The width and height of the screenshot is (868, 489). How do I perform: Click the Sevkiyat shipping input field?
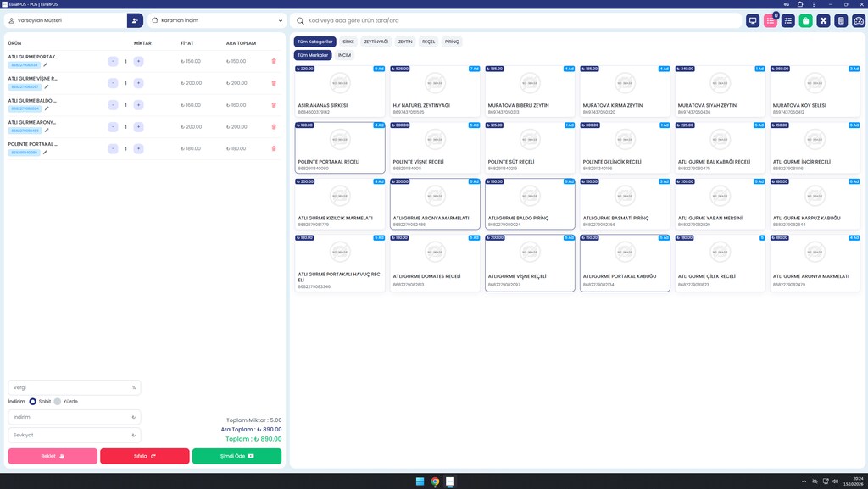coord(75,436)
